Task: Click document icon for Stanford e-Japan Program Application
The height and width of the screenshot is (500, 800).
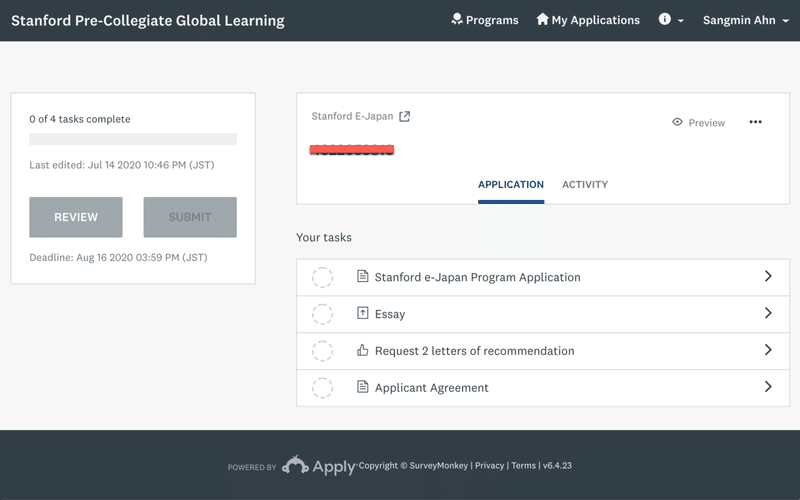Action: [x=362, y=277]
